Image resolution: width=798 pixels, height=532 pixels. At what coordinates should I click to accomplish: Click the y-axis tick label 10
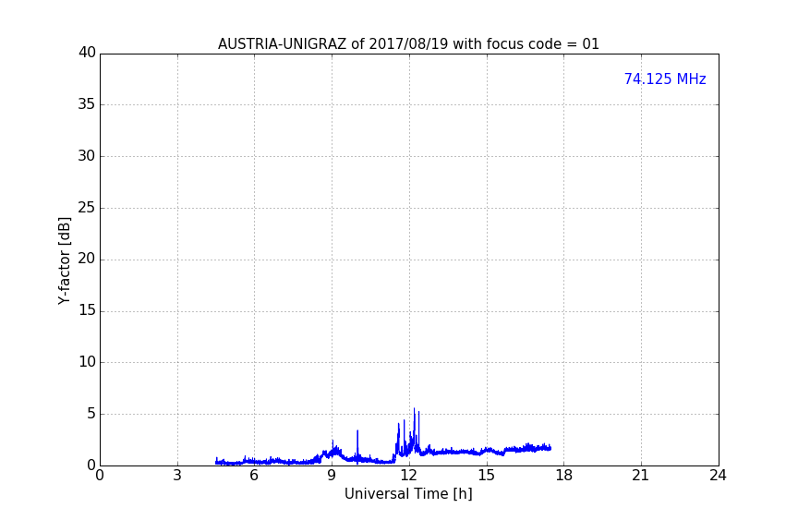pos(87,362)
